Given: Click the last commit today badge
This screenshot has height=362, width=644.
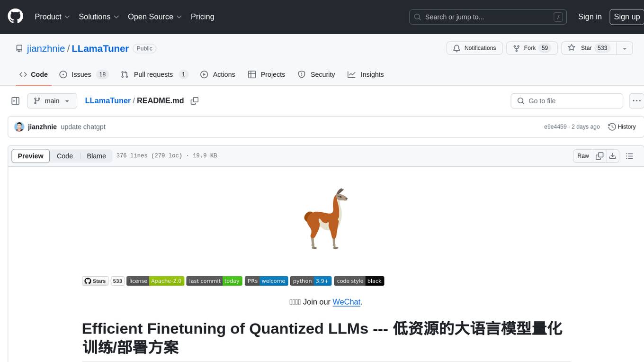Looking at the screenshot, I should pyautogui.click(x=214, y=281).
